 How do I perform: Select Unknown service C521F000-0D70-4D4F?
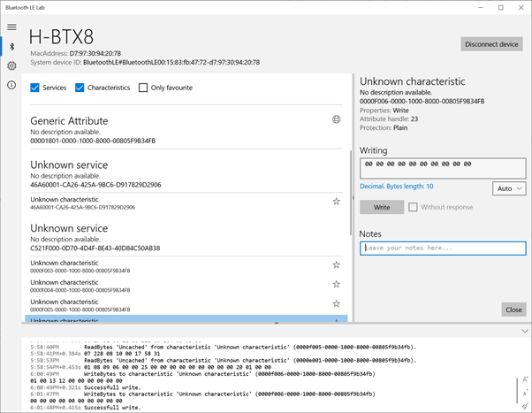click(x=186, y=238)
